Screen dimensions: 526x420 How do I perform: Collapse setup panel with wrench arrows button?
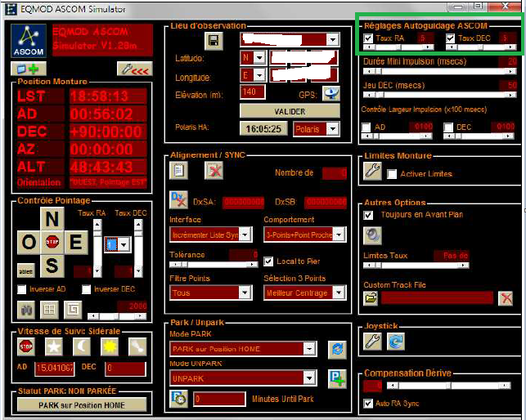click(135, 69)
